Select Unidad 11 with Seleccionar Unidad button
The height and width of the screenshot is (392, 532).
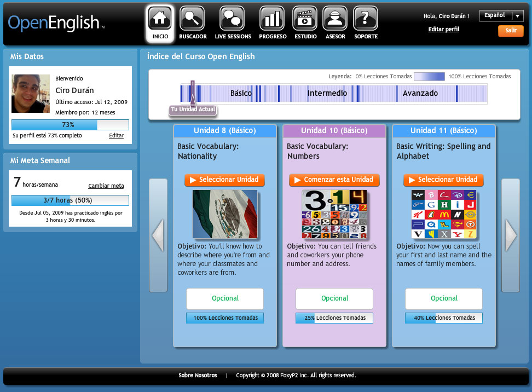443,180
